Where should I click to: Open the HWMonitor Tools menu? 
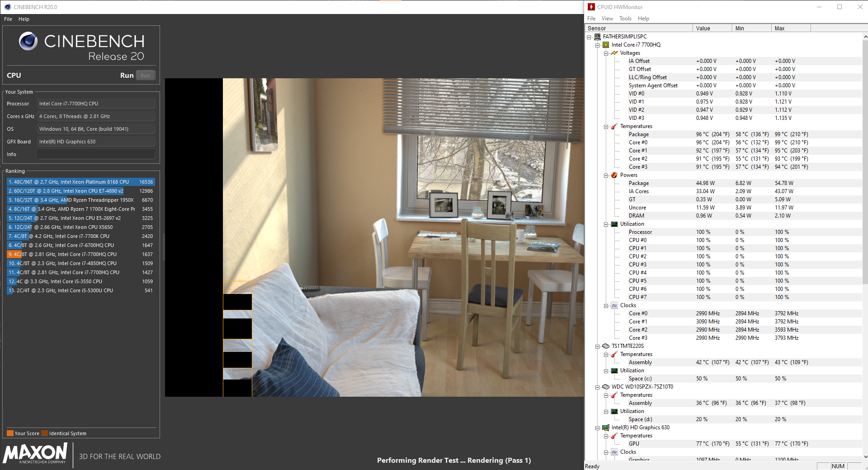pos(625,19)
